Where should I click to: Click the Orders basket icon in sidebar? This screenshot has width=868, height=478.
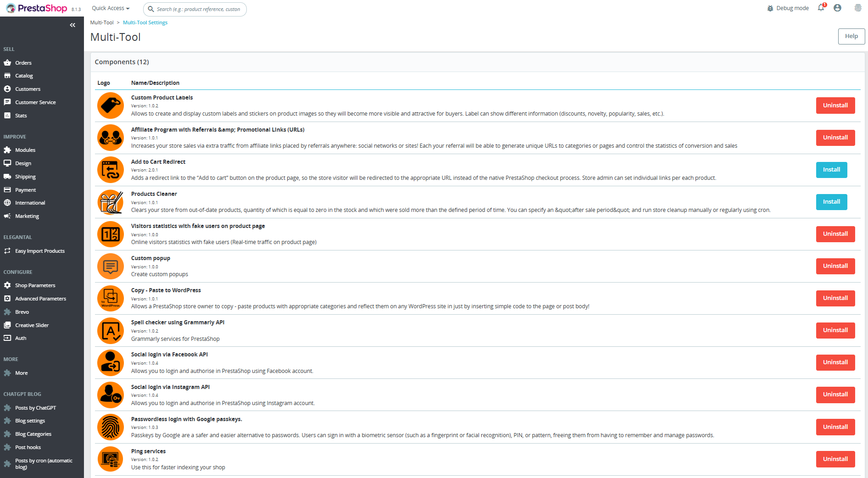coord(7,63)
